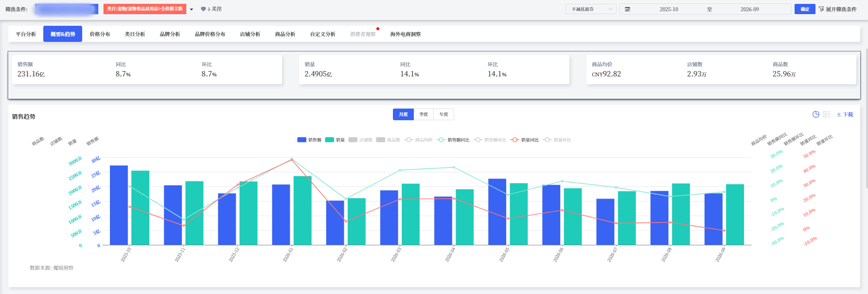Click the 确定 confirm button
The image size is (868, 294).
(x=805, y=9)
